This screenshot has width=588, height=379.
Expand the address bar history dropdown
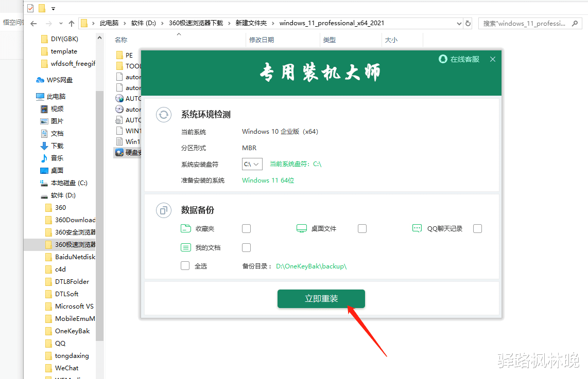pos(459,23)
